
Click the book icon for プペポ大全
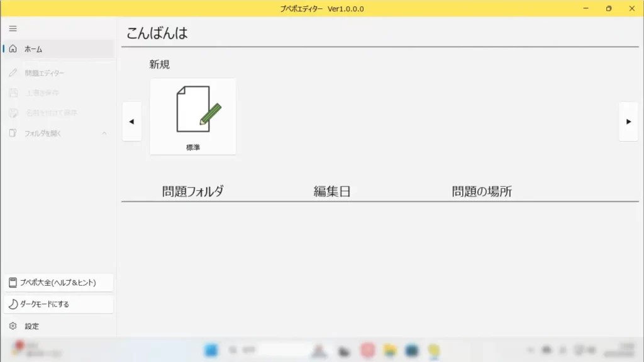tap(13, 283)
